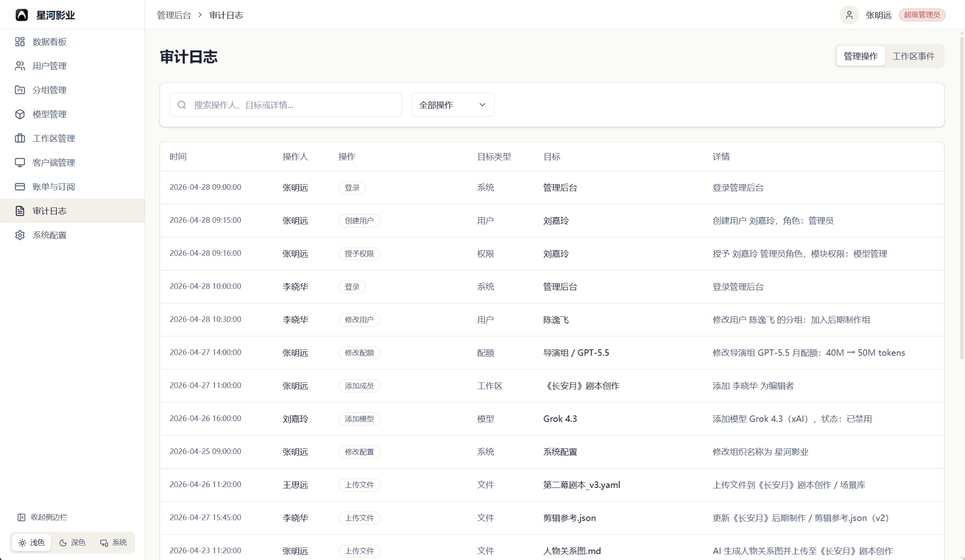Click the moon icon for dark theme
The width and height of the screenshot is (965, 560).
click(63, 543)
